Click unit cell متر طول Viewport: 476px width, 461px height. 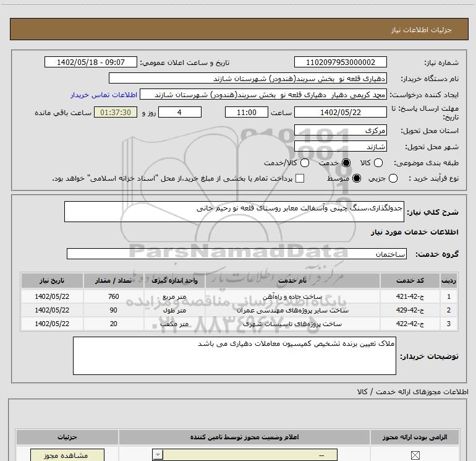tap(174, 310)
